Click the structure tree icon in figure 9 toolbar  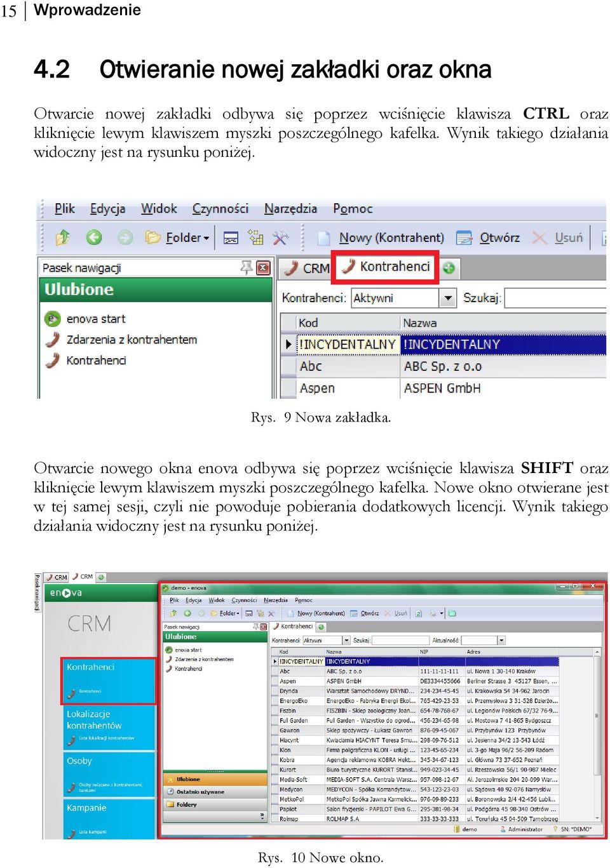coord(255,237)
